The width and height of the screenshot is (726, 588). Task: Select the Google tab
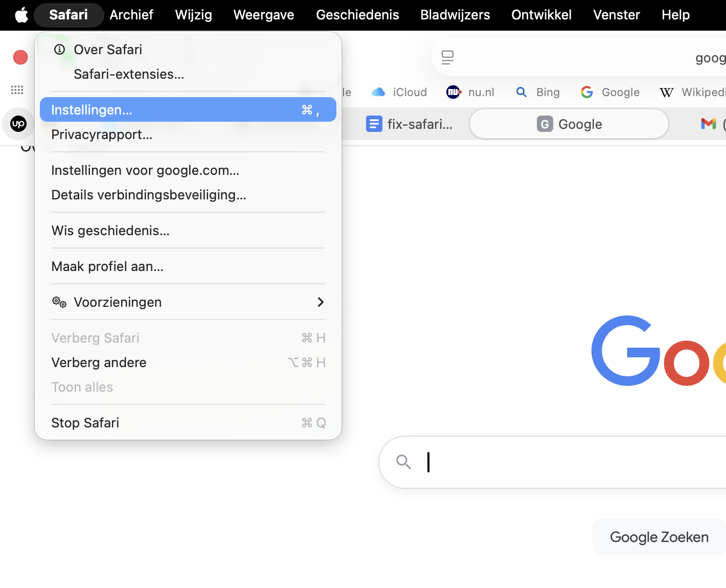tap(569, 124)
